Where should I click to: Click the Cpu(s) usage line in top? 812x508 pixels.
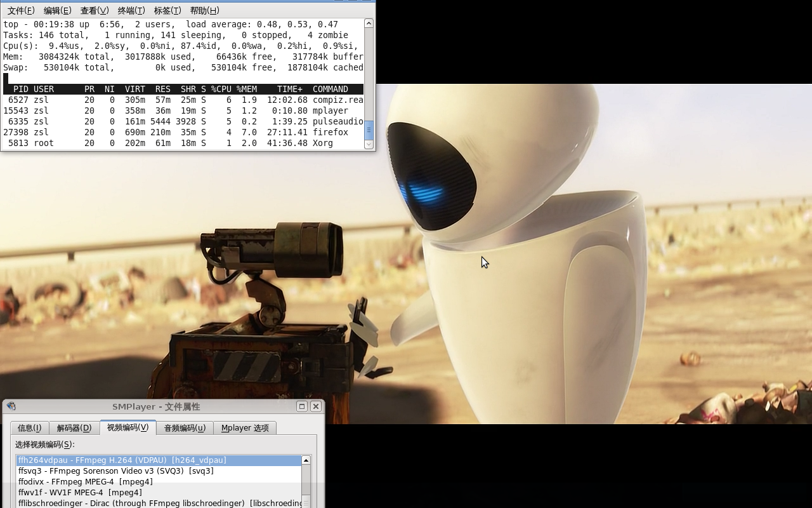[181, 46]
